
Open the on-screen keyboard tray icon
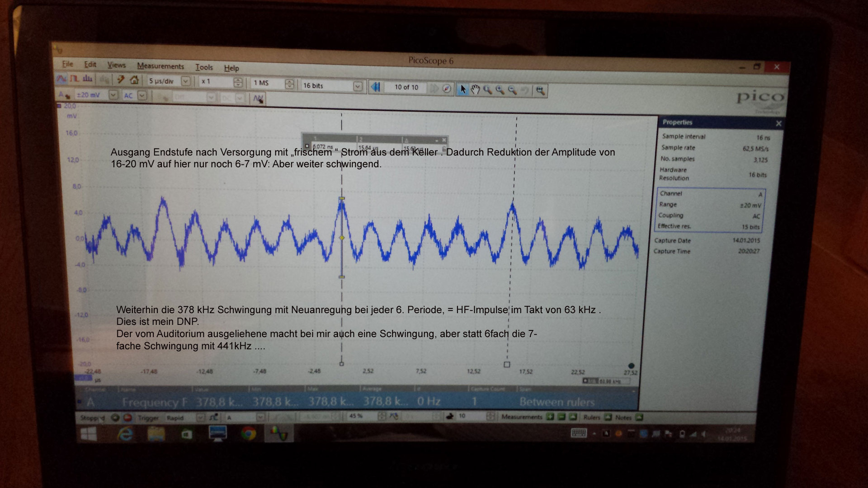click(x=579, y=433)
